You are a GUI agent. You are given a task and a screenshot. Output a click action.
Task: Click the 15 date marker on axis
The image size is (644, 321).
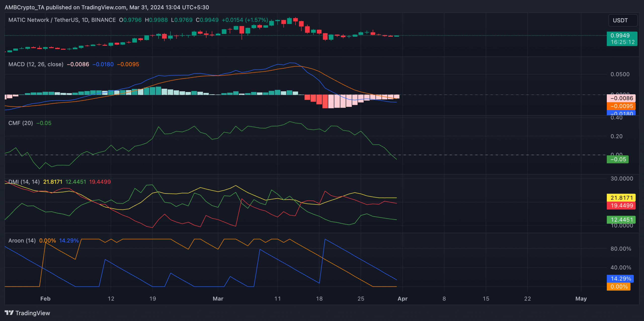pos(486,299)
